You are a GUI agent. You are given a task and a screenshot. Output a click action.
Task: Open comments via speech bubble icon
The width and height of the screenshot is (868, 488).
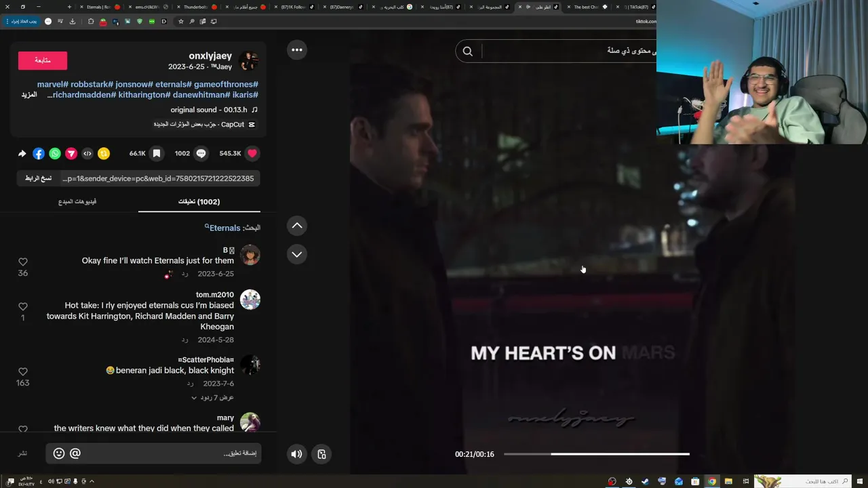[x=201, y=153]
